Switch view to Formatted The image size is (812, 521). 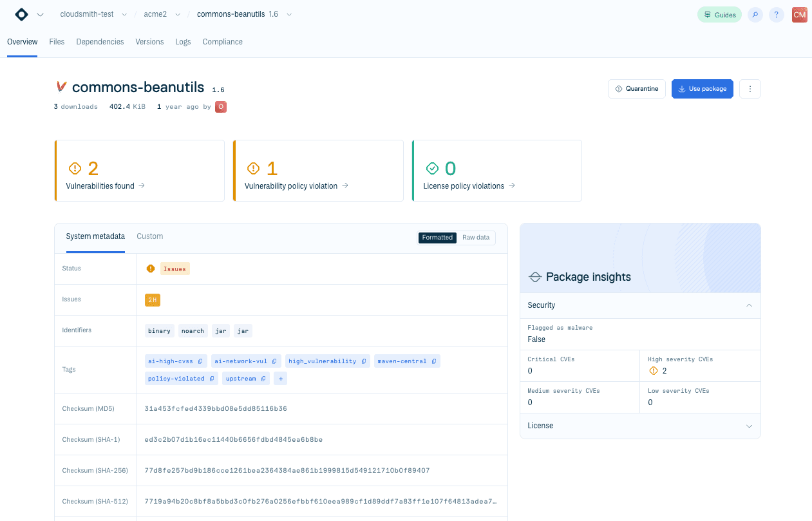[437, 238]
